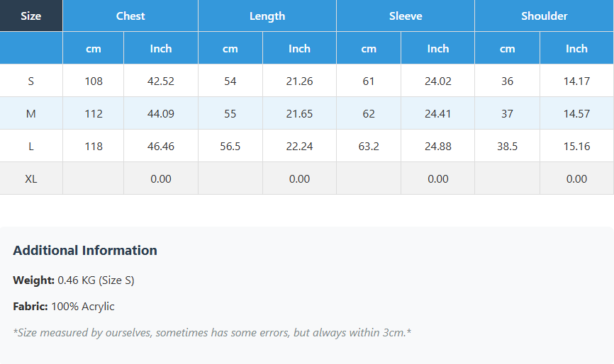Click the 38.5 shoulder cm value
The width and height of the screenshot is (614, 364).
point(508,146)
